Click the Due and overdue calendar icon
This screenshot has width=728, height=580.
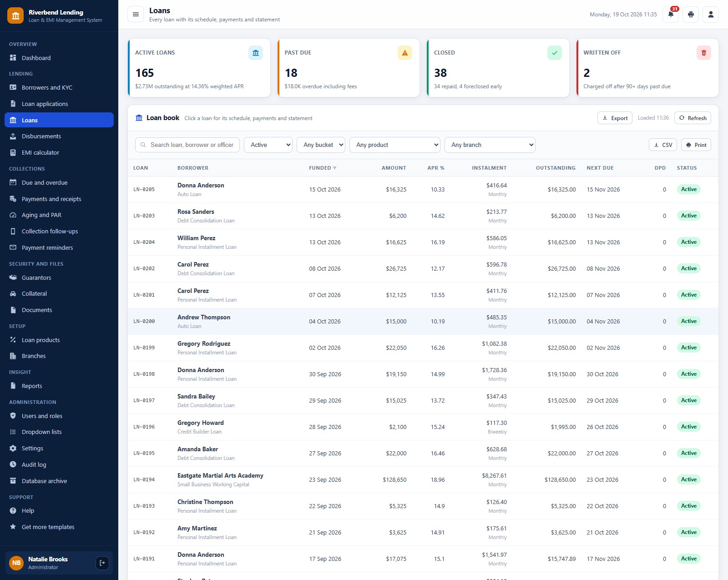click(13, 182)
